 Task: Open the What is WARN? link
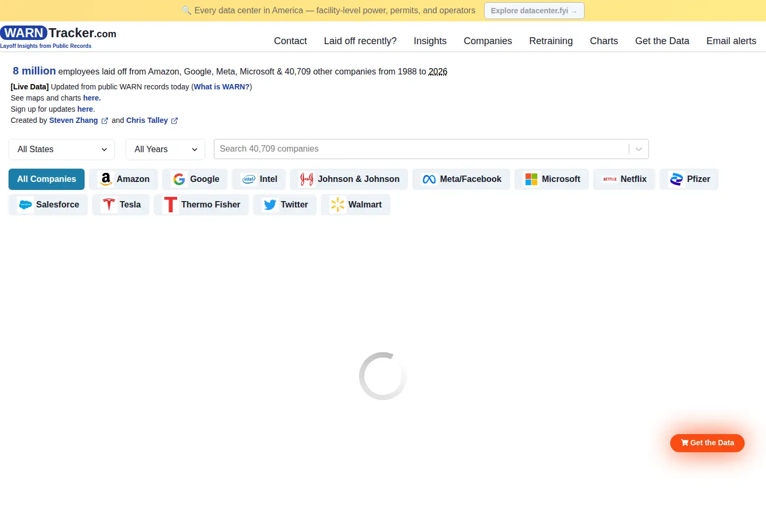click(x=222, y=87)
